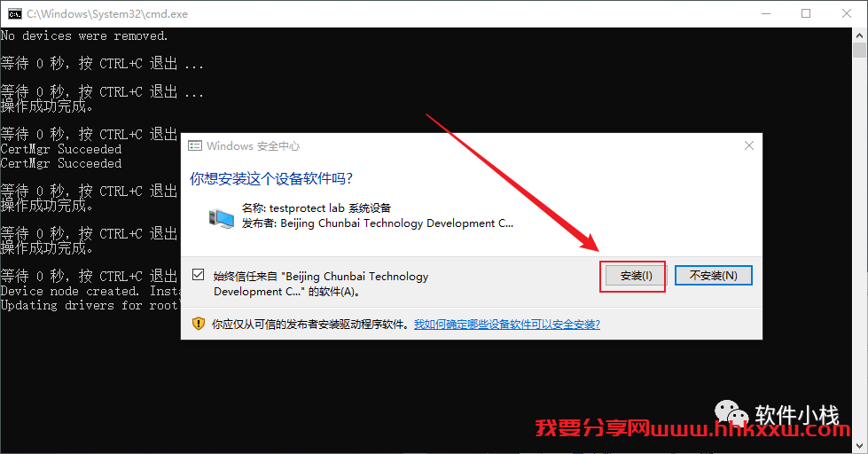Click the C:\Windows\System32\cmd.exe title text
This screenshot has height=454, width=868.
107,14
